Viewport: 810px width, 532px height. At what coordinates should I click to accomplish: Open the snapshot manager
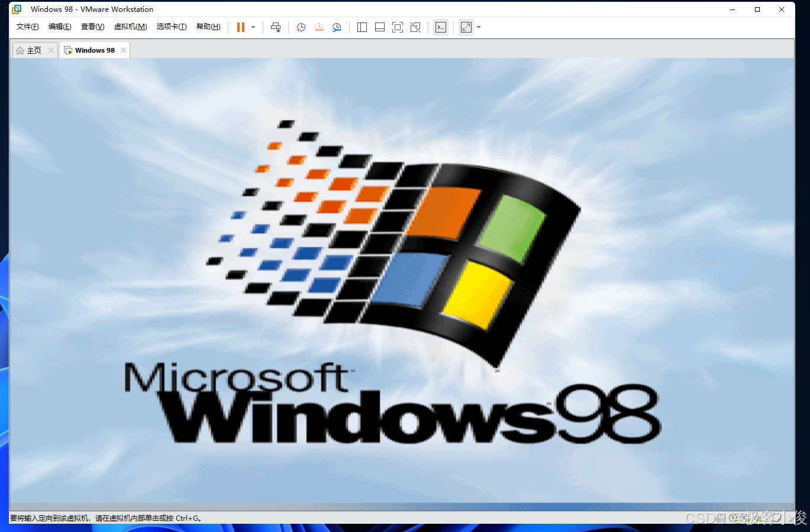tap(337, 27)
